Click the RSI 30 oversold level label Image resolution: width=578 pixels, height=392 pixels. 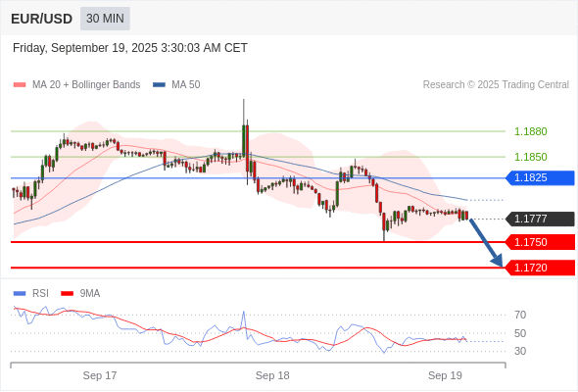point(520,351)
